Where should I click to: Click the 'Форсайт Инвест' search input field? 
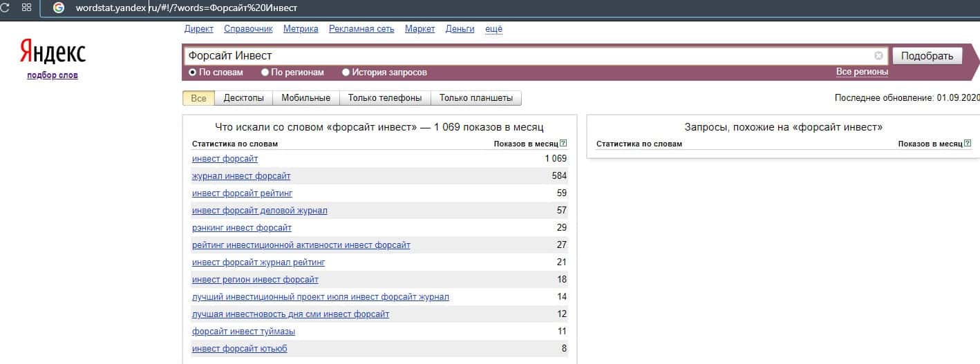click(525, 55)
